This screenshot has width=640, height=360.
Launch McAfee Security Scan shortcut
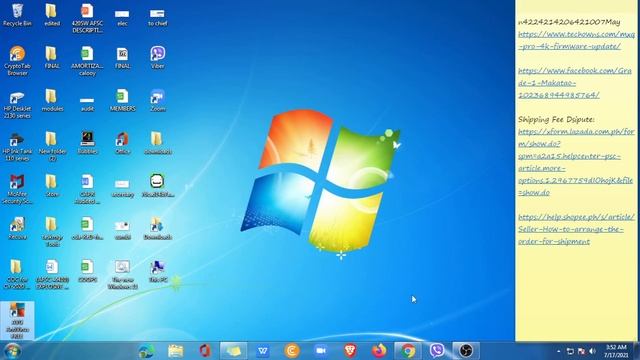click(x=17, y=189)
